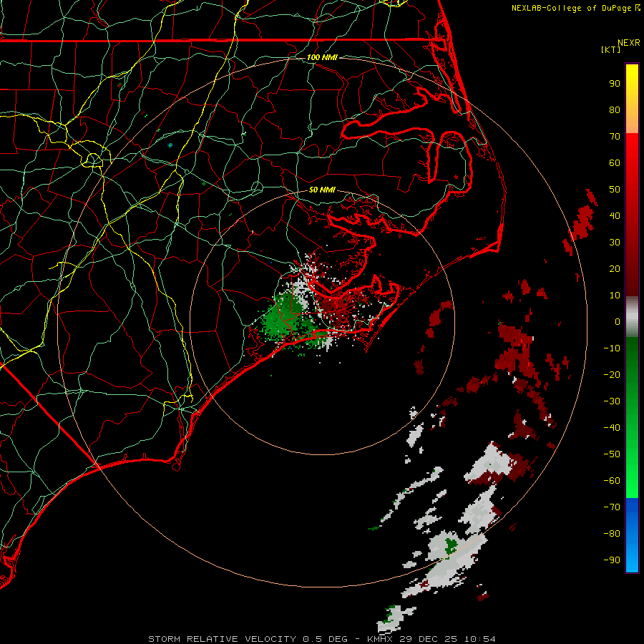
Task: Click the -20 value on velocity scale
Action: coord(612,375)
